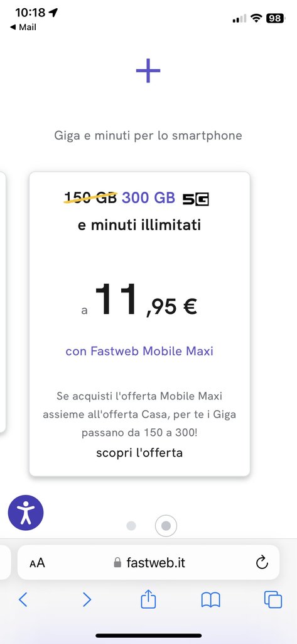
Task: Tap the 5G badge icon
Action: (x=196, y=199)
